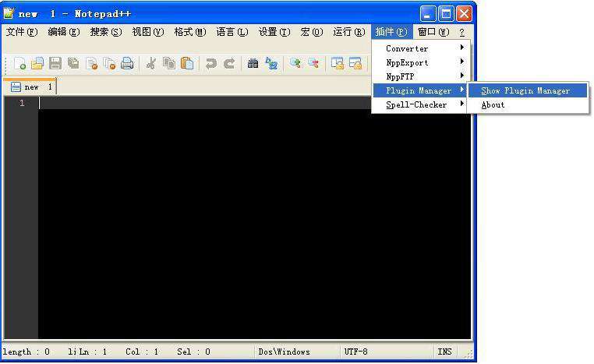Click Dos\Windows line ending status field
The image size is (594, 364).
pos(297,352)
